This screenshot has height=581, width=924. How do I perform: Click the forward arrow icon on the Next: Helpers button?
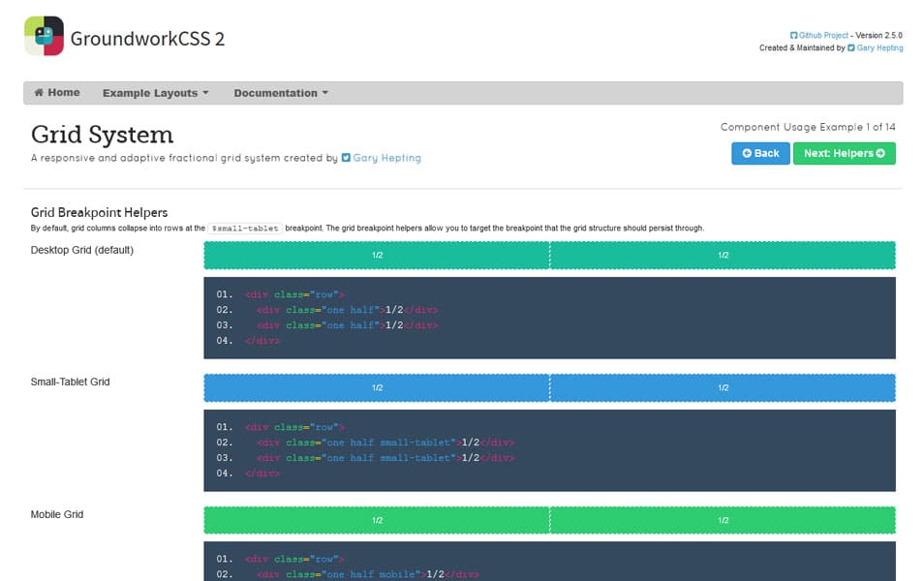pyautogui.click(x=880, y=153)
